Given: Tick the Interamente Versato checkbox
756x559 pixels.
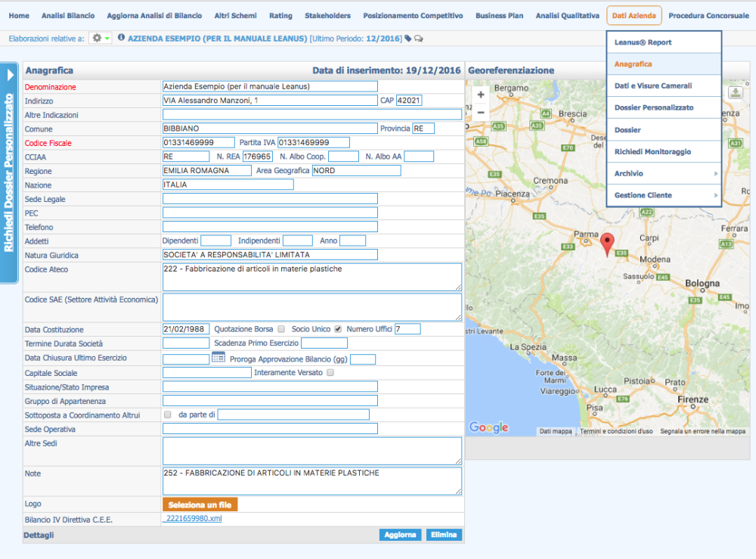Looking at the screenshot, I should tap(330, 372).
